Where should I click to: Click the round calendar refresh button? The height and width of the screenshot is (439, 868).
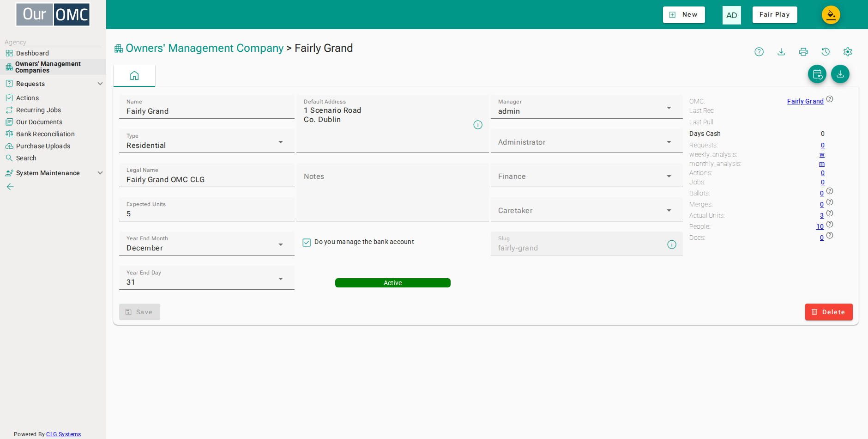coord(817,74)
